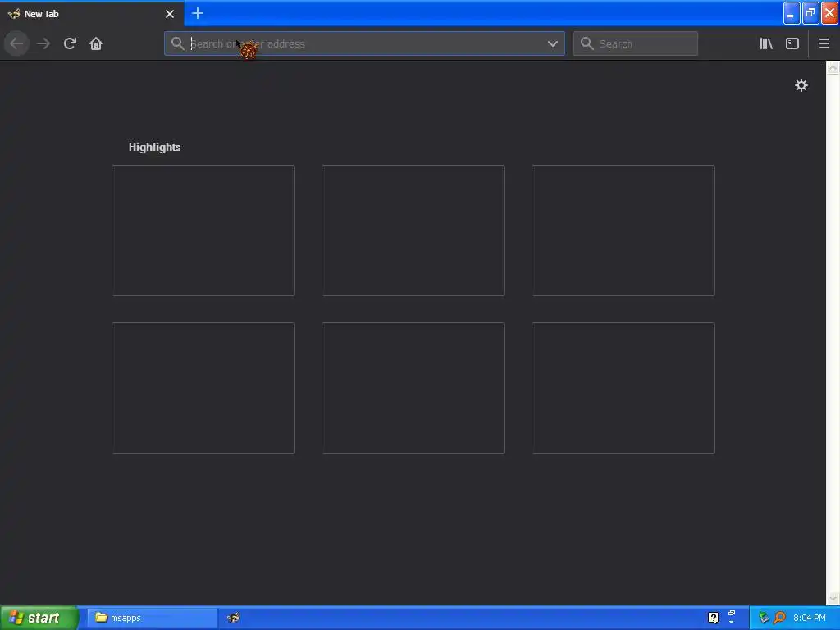Select the New Tab tab
Viewport: 840px width, 630px height.
[x=92, y=14]
